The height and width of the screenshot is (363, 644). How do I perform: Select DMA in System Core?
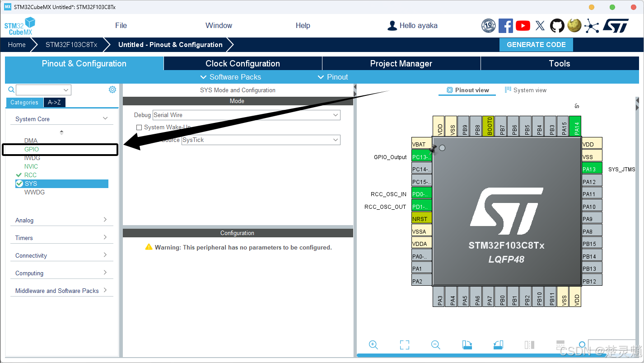(31, 141)
